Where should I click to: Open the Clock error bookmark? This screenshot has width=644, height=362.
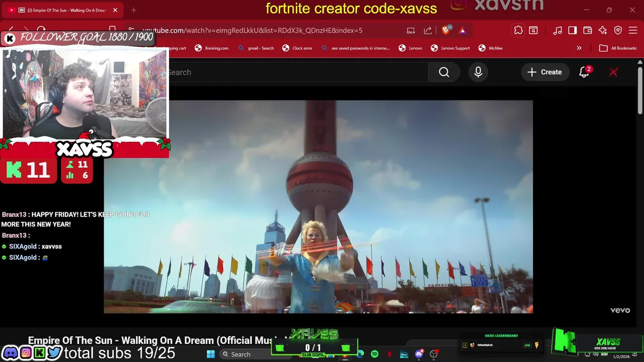297,48
